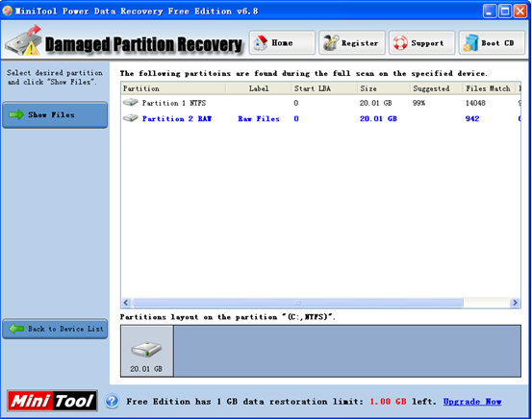
Task: Click the Support lifebuoy icon
Action: tap(400, 43)
